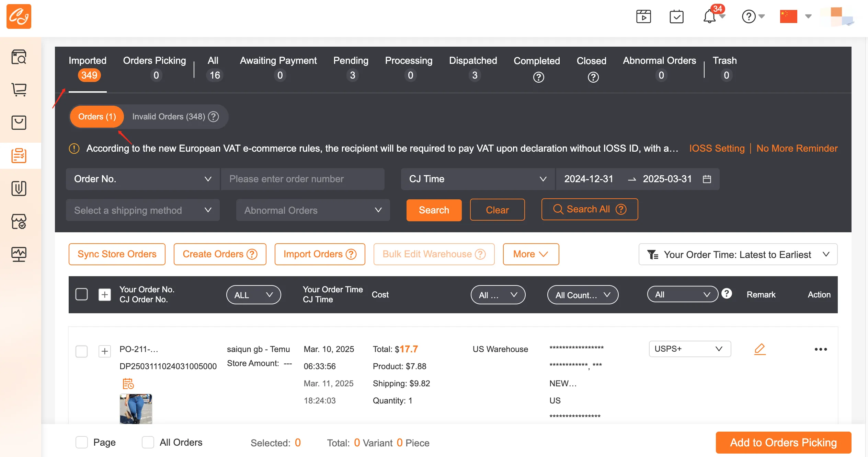
Task: Open the Select a shipping method dropdown
Action: pyautogui.click(x=142, y=210)
